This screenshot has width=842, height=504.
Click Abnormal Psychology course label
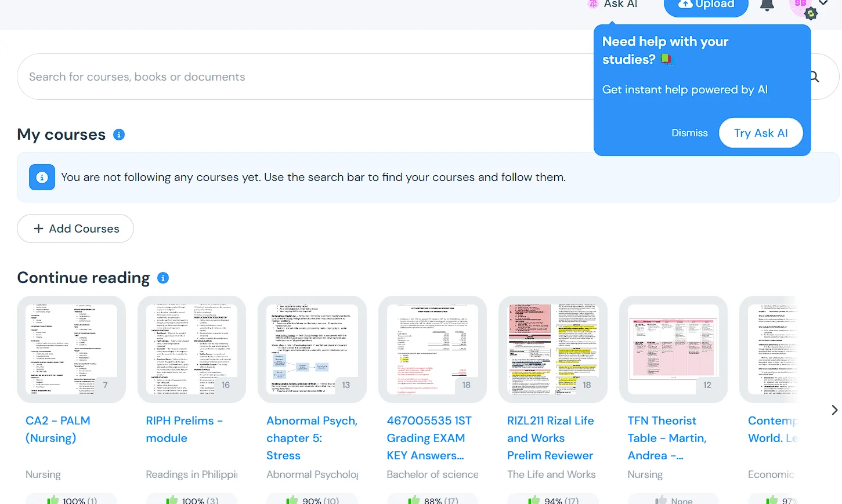point(312,474)
